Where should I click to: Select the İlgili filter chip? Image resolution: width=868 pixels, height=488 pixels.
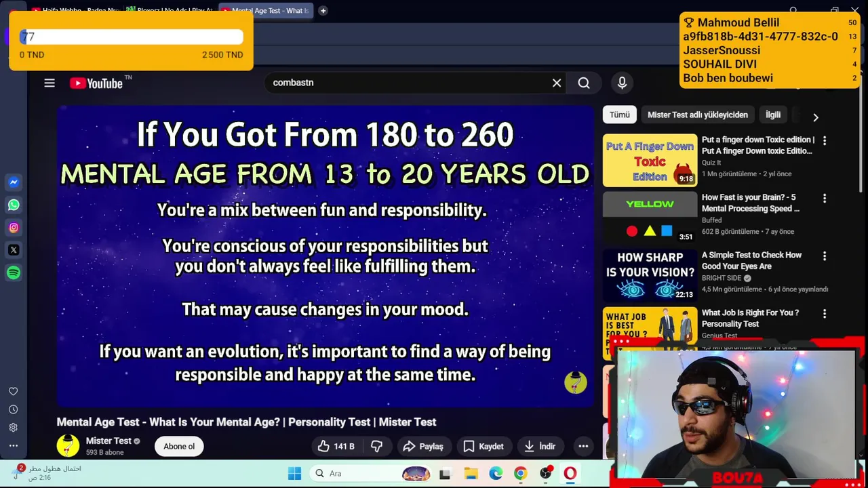(x=773, y=115)
